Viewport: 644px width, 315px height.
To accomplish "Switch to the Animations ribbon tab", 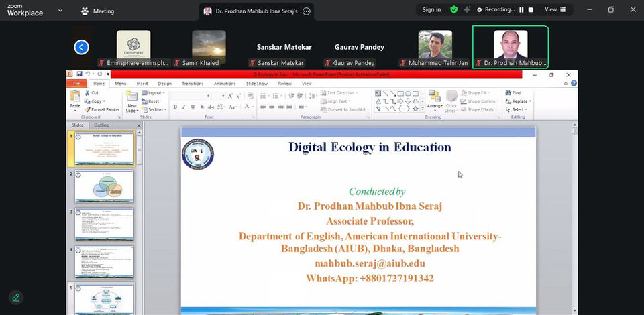I will (225, 84).
